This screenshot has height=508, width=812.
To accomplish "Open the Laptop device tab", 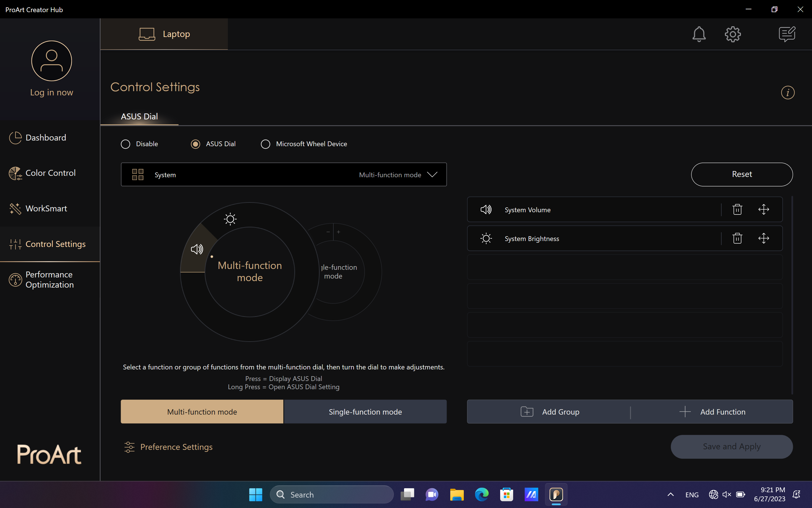I will (164, 34).
